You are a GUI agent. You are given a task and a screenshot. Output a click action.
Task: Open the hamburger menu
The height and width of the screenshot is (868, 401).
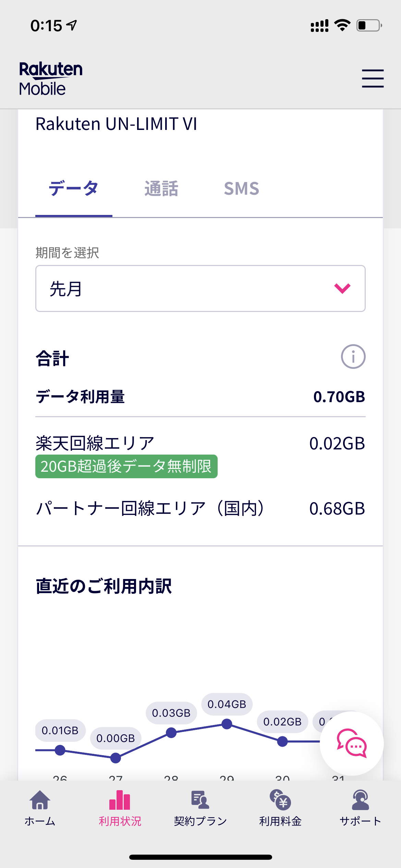[373, 79]
